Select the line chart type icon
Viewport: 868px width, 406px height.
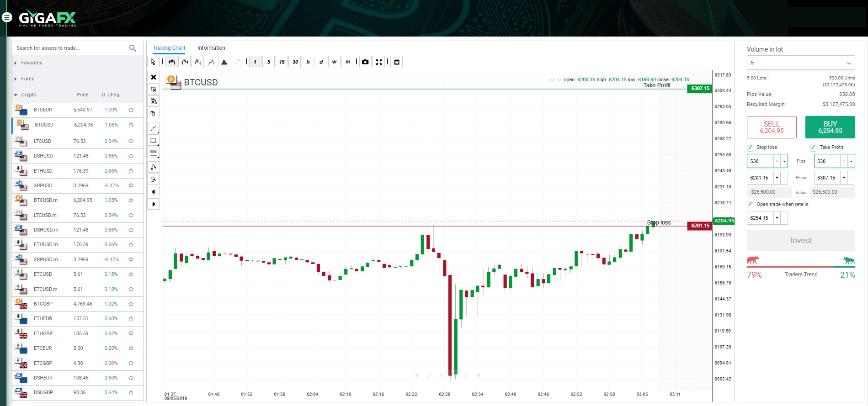pyautogui.click(x=211, y=62)
